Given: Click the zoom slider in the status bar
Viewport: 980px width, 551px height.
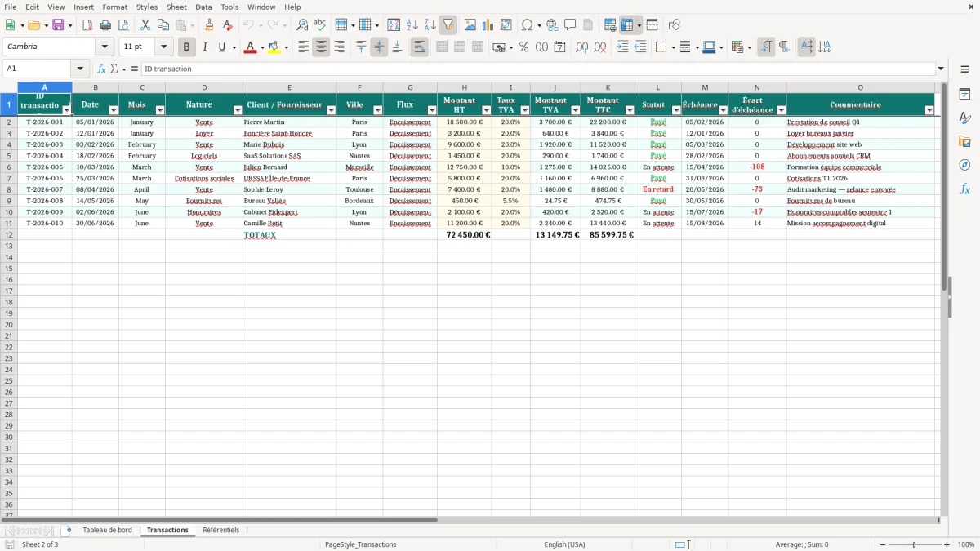Looking at the screenshot, I should click(x=915, y=544).
